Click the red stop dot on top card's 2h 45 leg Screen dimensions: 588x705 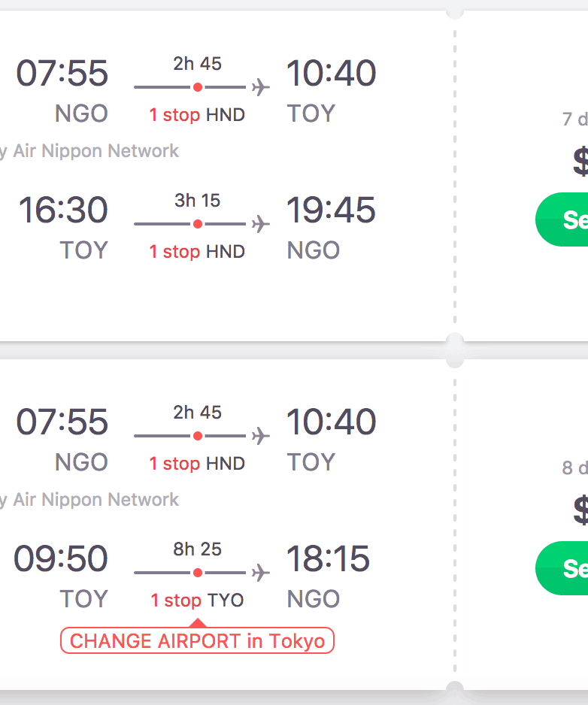(198, 87)
